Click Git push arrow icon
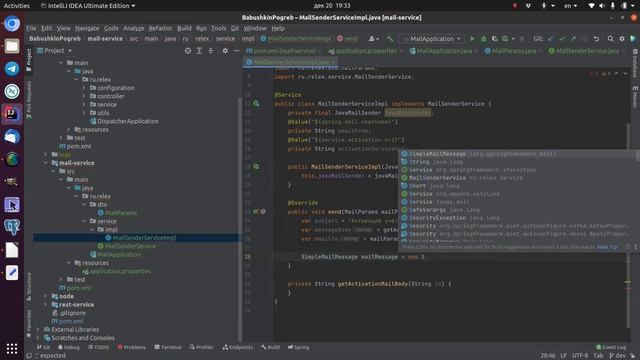 [573, 39]
